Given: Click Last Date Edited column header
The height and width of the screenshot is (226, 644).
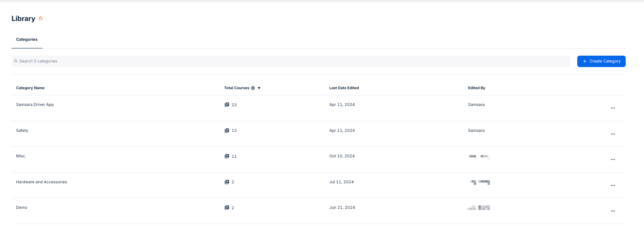Looking at the screenshot, I should (344, 88).
